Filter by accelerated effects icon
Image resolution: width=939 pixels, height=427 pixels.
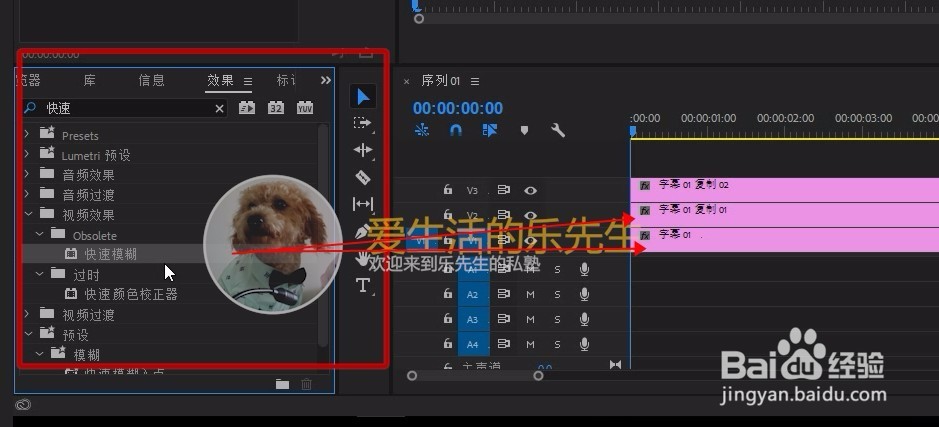click(247, 108)
